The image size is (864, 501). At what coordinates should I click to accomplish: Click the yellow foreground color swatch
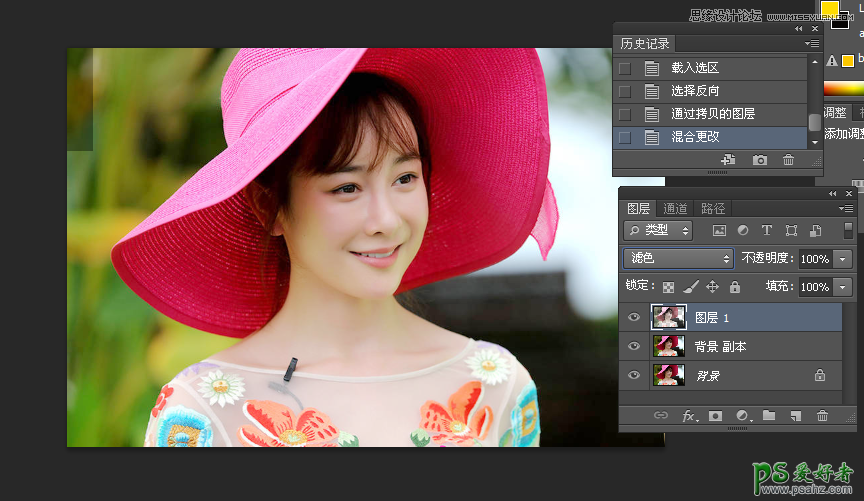[x=829, y=9]
